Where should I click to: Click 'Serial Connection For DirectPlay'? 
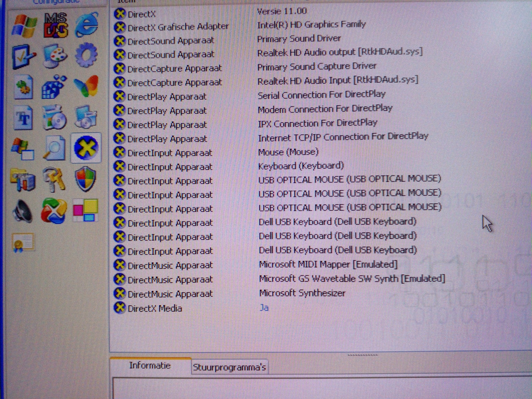[x=322, y=95]
